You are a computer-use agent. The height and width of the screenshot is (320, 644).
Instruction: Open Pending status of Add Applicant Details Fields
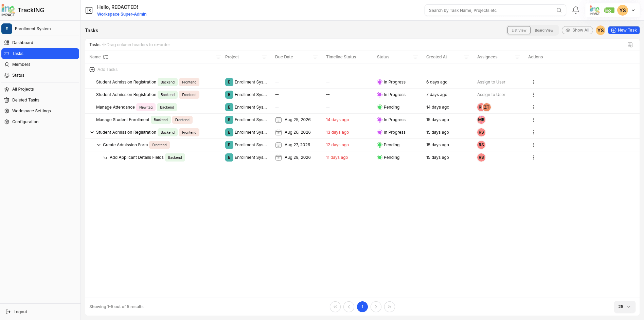[388, 157]
